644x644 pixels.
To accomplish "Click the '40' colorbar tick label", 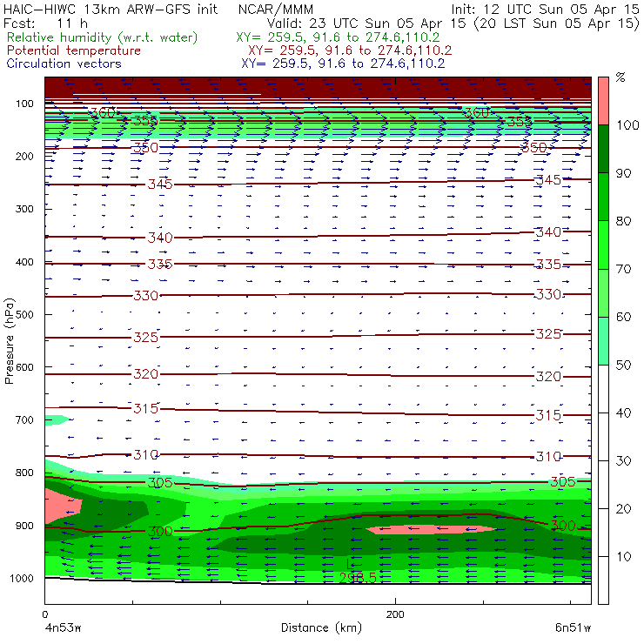I will click(623, 413).
